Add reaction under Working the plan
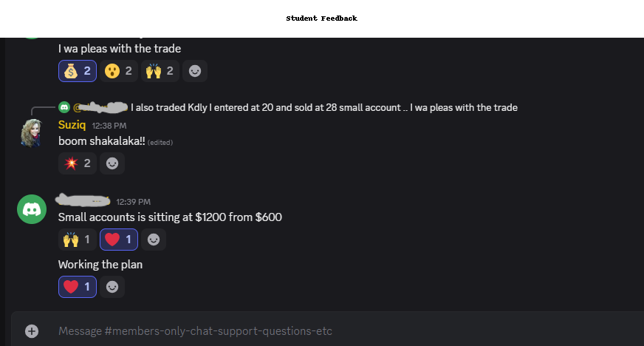Screen dimensions: 644x346 coord(112,287)
